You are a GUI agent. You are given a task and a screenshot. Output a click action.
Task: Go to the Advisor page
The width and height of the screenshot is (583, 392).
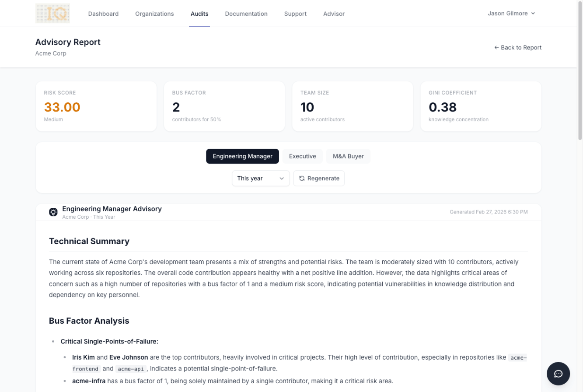point(334,14)
